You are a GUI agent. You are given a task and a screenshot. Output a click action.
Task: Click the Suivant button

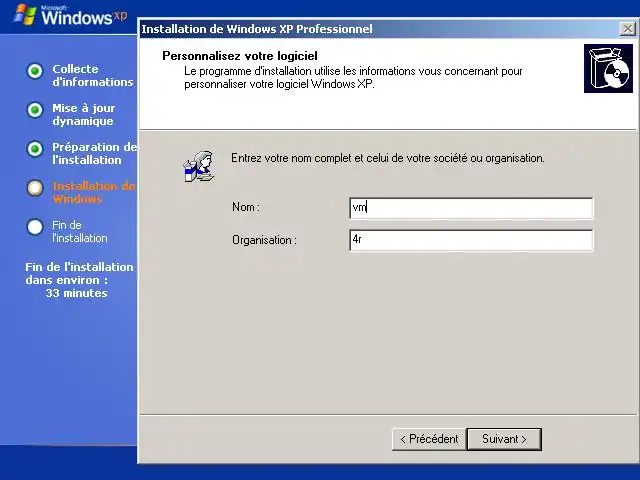[x=504, y=439]
